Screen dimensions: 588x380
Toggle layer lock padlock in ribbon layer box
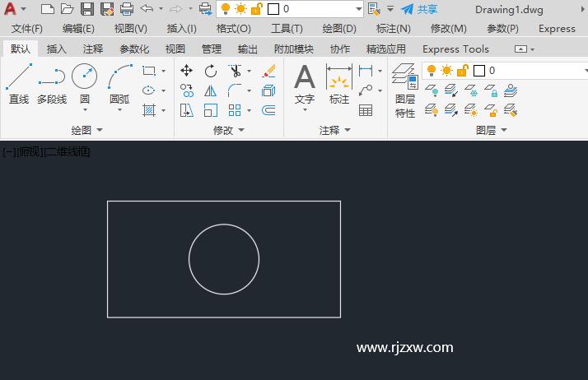coord(463,71)
